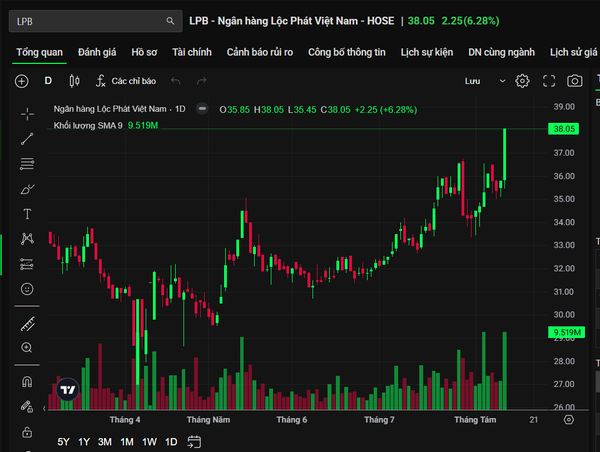Select the brush drawing tool

tap(27, 189)
